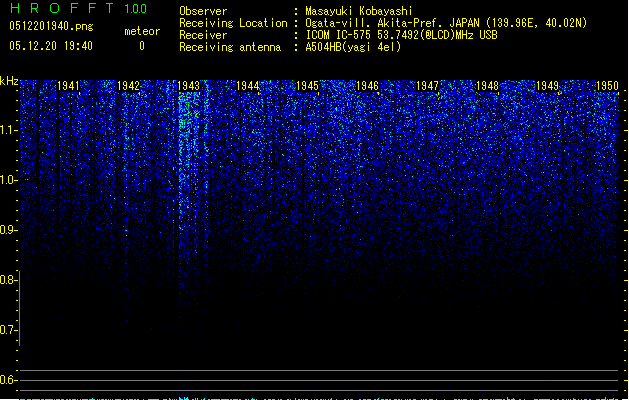Click the 1944 time marker
The width and height of the screenshot is (629, 400).
[248, 86]
